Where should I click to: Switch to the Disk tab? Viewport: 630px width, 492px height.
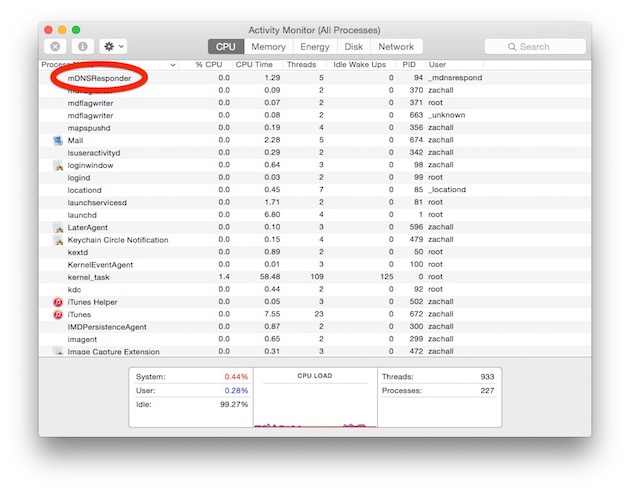(354, 47)
